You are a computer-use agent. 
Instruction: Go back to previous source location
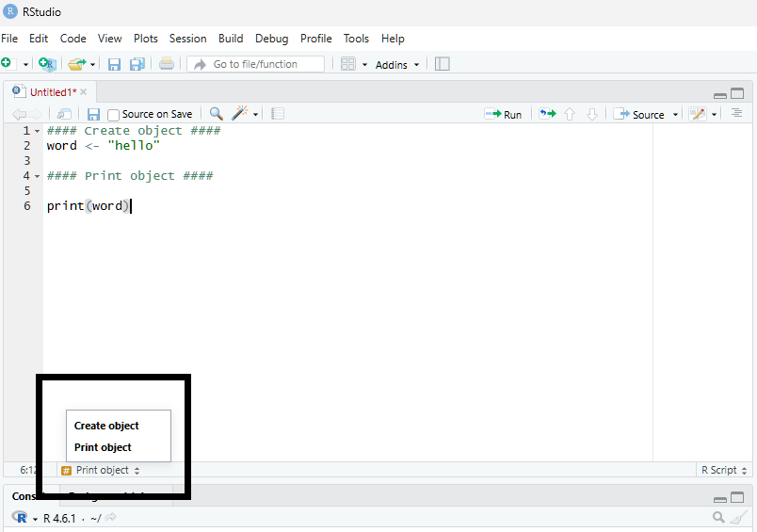click(x=20, y=115)
